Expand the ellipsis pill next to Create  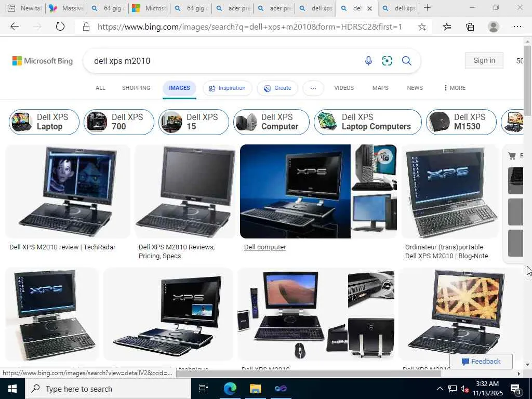313,88
